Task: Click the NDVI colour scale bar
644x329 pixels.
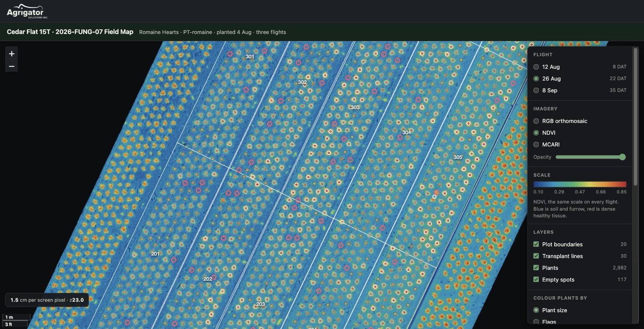Action: tap(580, 184)
